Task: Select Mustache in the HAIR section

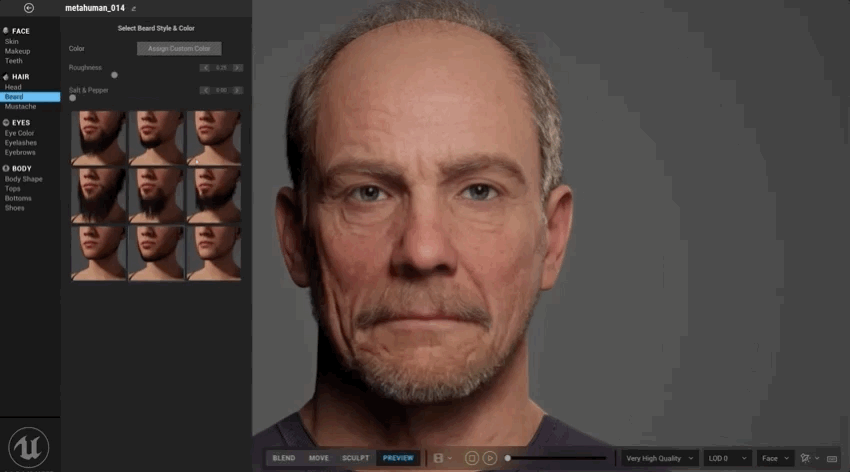Action: click(x=21, y=107)
